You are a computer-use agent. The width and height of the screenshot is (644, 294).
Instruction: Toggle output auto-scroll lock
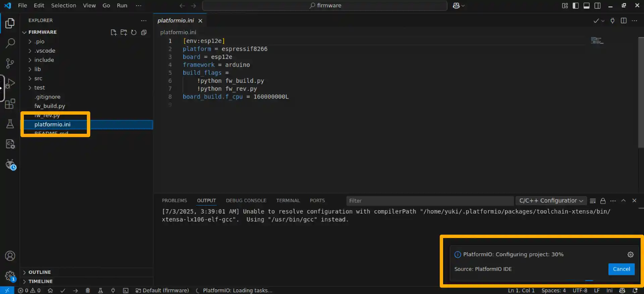[603, 201]
